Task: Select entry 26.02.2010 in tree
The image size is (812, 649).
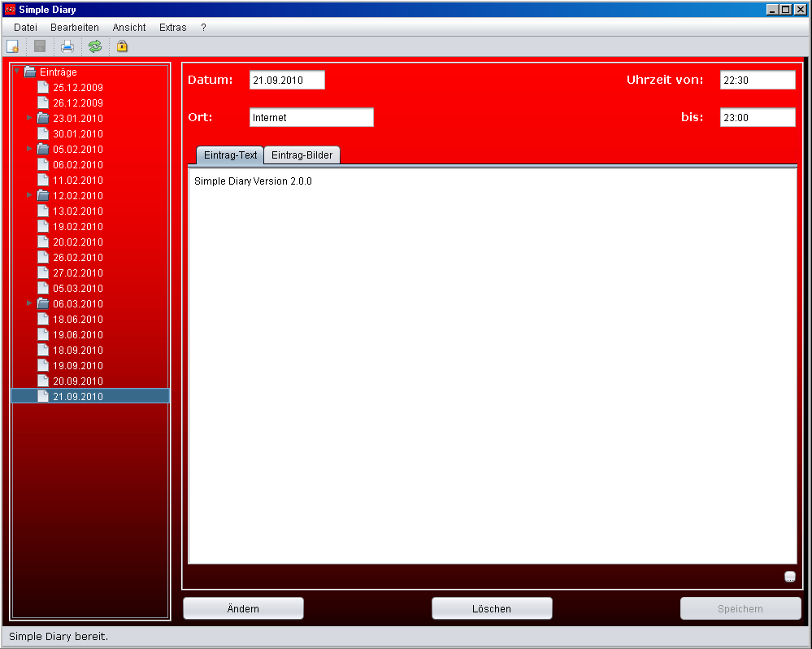Action: (78, 258)
